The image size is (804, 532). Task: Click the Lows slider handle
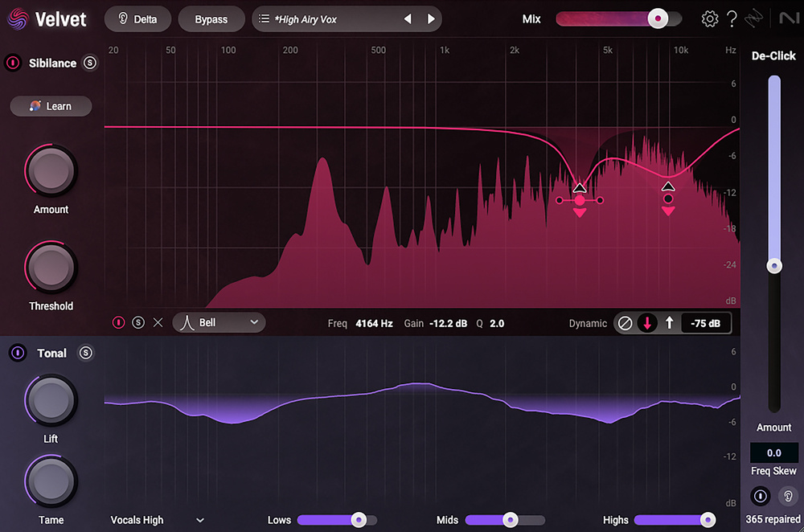point(359,520)
